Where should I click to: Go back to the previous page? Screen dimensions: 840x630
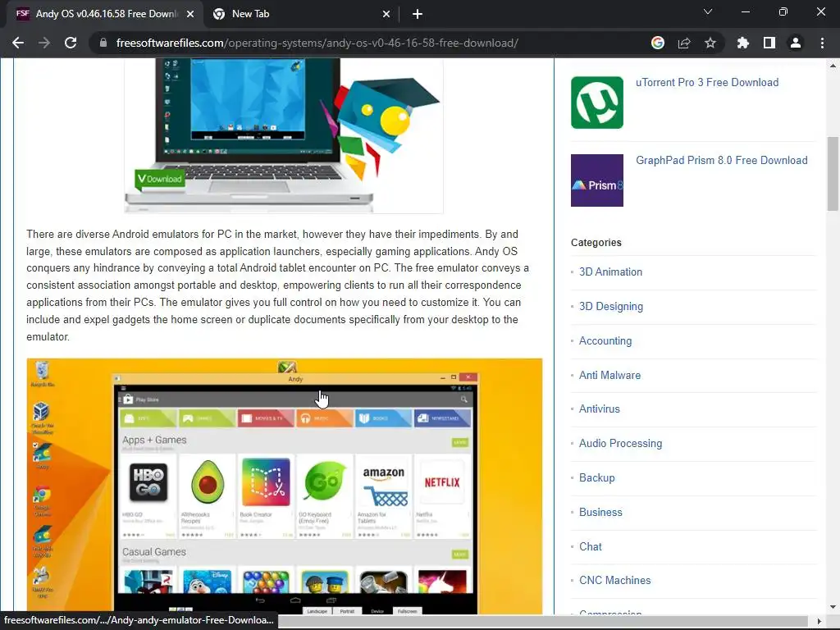pos(18,43)
